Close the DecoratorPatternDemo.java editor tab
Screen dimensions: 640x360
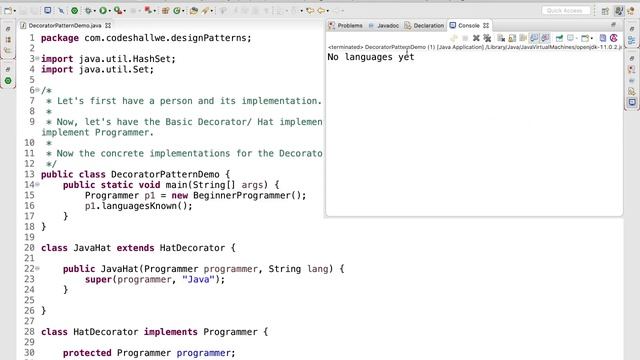108,25
